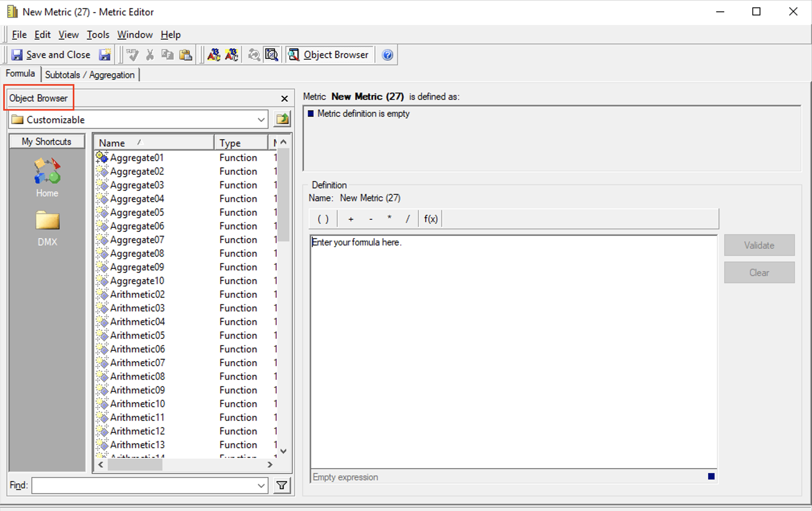Screen dimensions: 812x511
Task: Select the Aggregate01 function icon
Action: click(102, 157)
